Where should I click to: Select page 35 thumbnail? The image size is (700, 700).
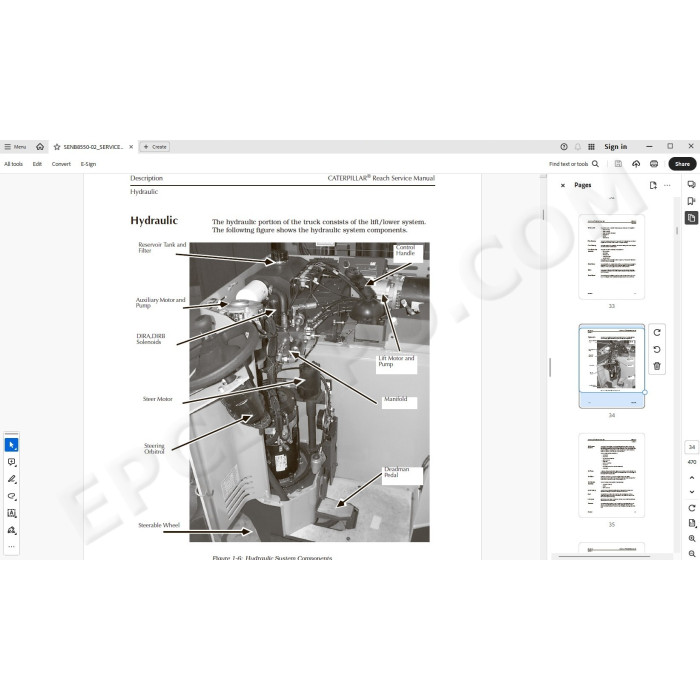[x=612, y=475]
